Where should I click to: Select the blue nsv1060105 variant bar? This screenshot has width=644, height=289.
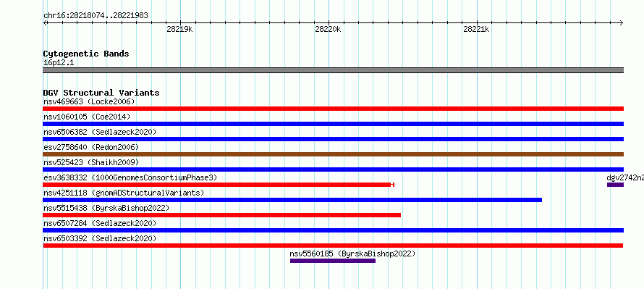333,124
